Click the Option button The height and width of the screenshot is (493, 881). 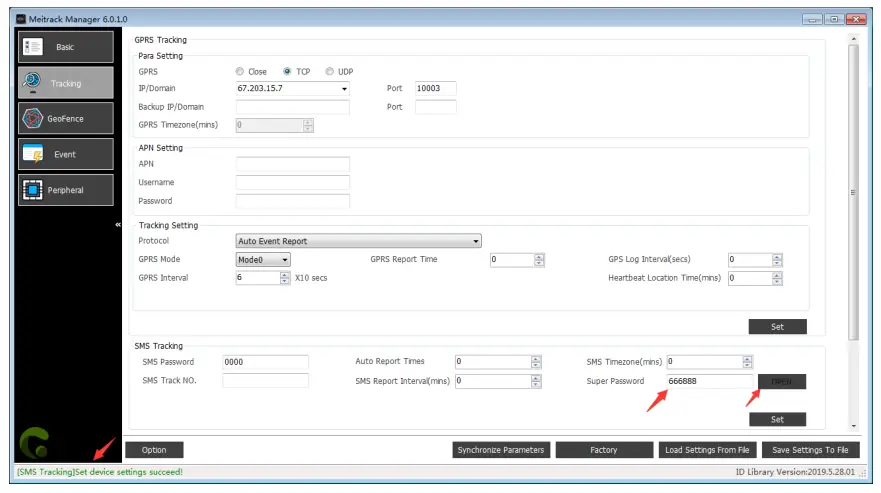[154, 450]
